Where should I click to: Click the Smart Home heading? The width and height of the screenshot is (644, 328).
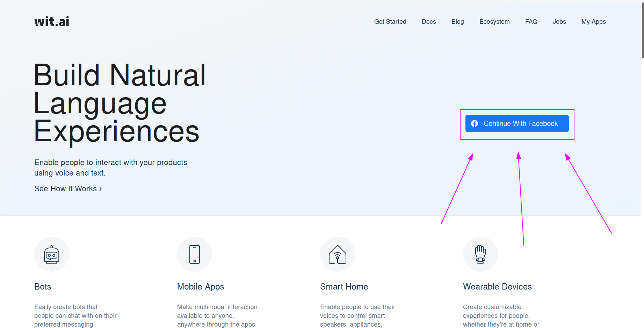pos(344,287)
